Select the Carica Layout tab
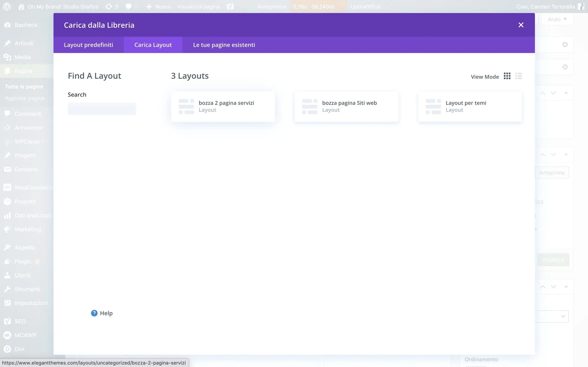This screenshot has width=588, height=367. 153,45
